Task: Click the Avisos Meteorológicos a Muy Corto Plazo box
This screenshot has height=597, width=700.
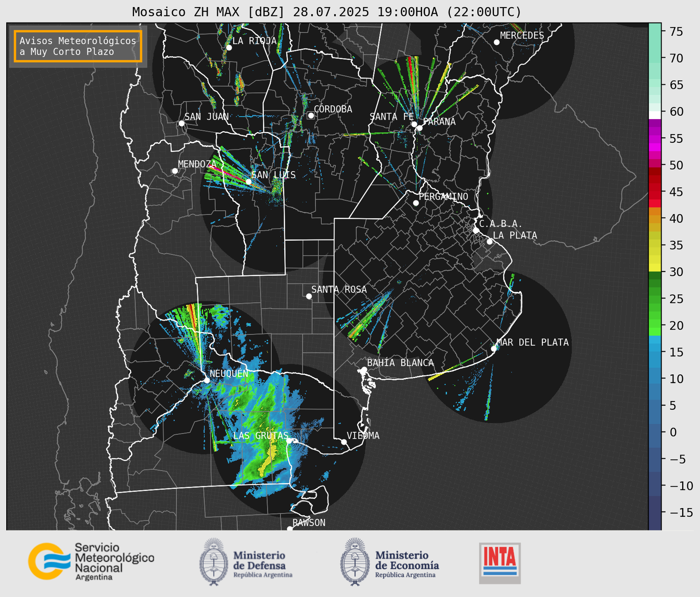Action: (78, 46)
